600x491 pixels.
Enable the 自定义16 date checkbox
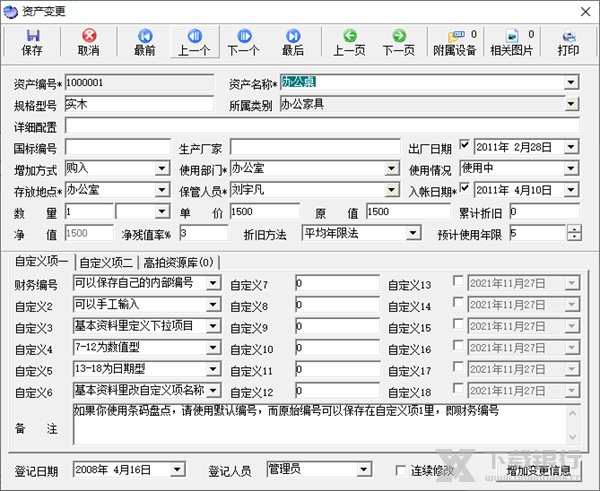pos(458,346)
